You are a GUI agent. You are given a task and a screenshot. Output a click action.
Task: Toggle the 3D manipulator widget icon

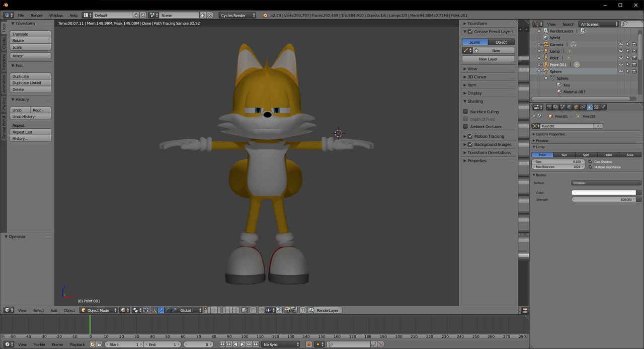click(x=154, y=310)
